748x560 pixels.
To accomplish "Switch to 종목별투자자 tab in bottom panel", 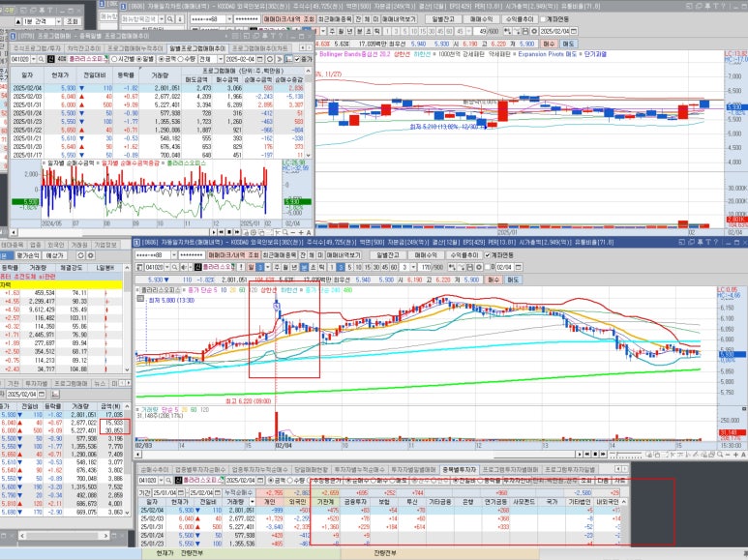I will click(x=458, y=470).
